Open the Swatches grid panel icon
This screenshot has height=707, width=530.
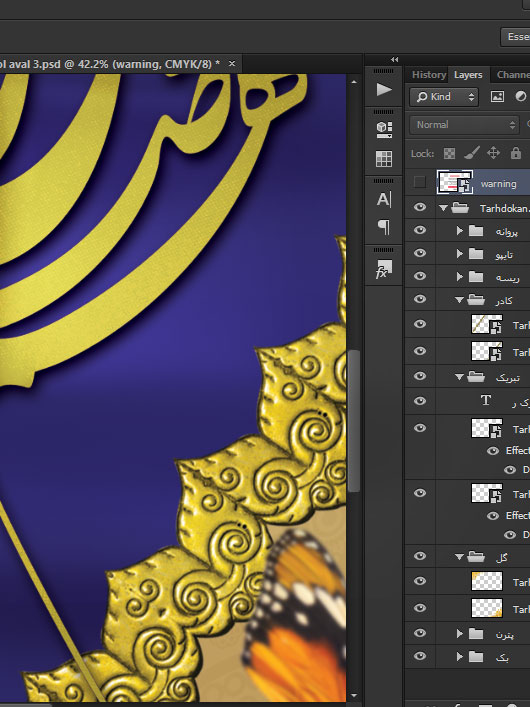point(384,159)
